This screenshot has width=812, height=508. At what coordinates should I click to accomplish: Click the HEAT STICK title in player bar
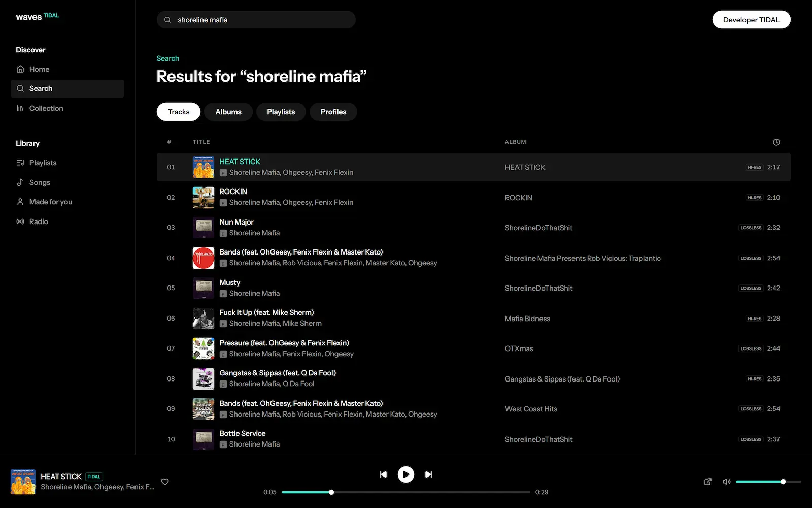[x=61, y=477]
